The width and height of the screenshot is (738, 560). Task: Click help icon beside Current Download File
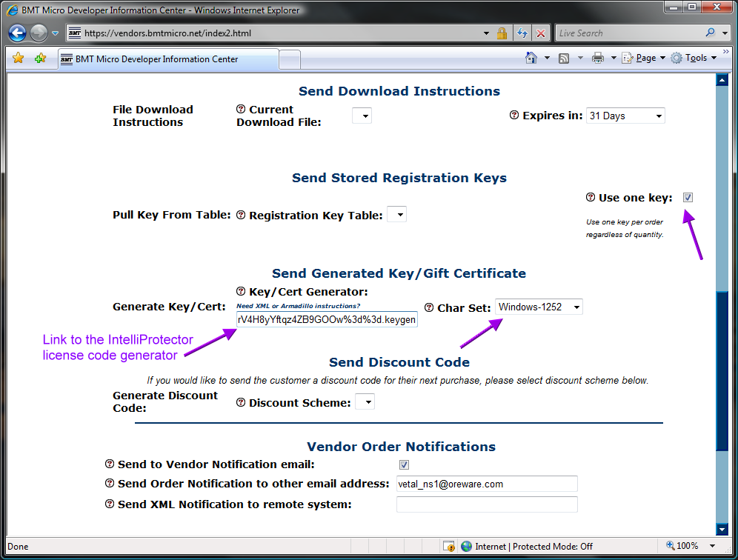[241, 109]
